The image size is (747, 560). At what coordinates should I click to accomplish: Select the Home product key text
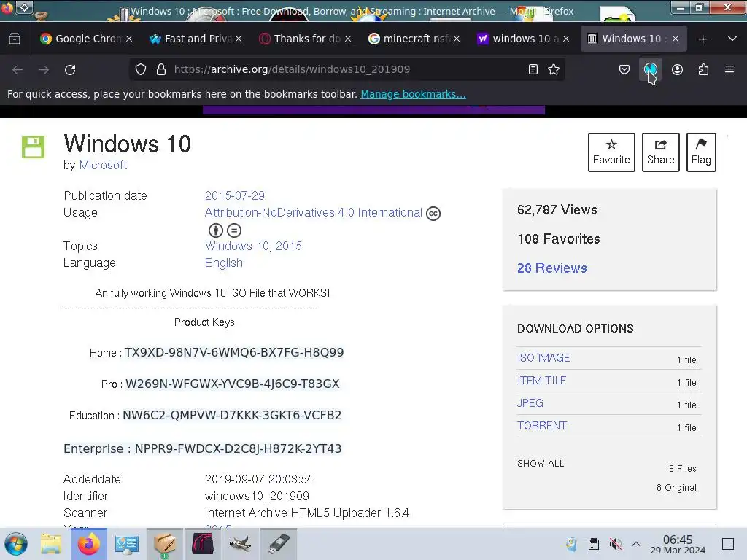[x=234, y=353]
